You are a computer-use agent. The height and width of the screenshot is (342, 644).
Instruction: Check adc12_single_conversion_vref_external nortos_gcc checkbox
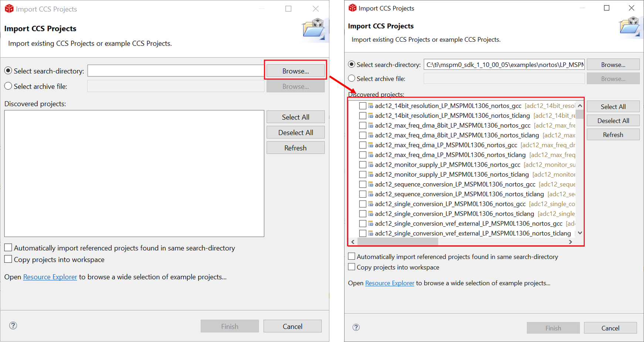point(363,223)
